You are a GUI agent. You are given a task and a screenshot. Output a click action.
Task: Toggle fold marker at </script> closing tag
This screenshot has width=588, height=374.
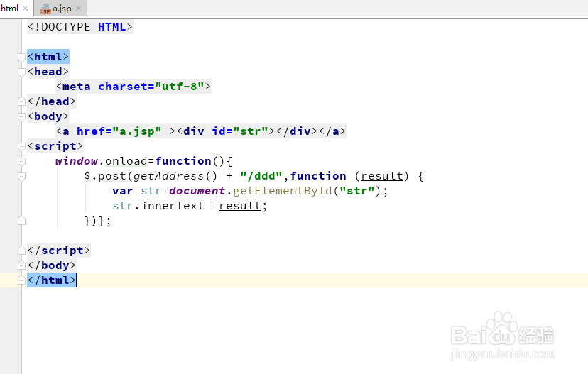point(21,250)
